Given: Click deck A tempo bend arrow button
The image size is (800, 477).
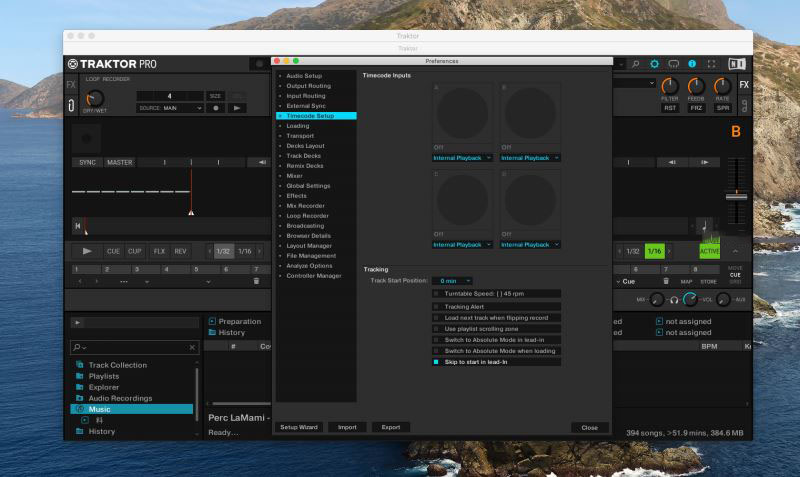Looking at the screenshot, I should click(262, 162).
